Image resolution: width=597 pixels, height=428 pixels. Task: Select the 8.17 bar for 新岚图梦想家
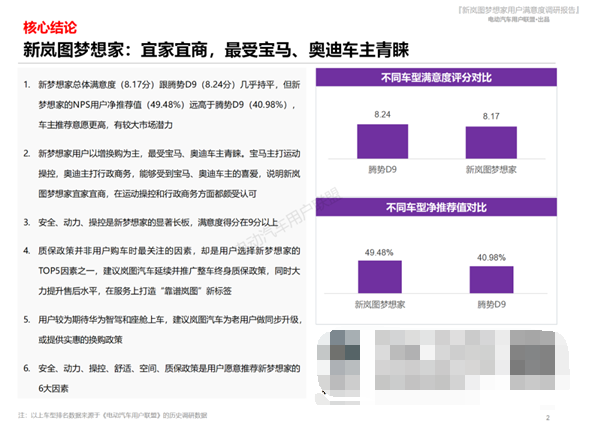(491, 142)
